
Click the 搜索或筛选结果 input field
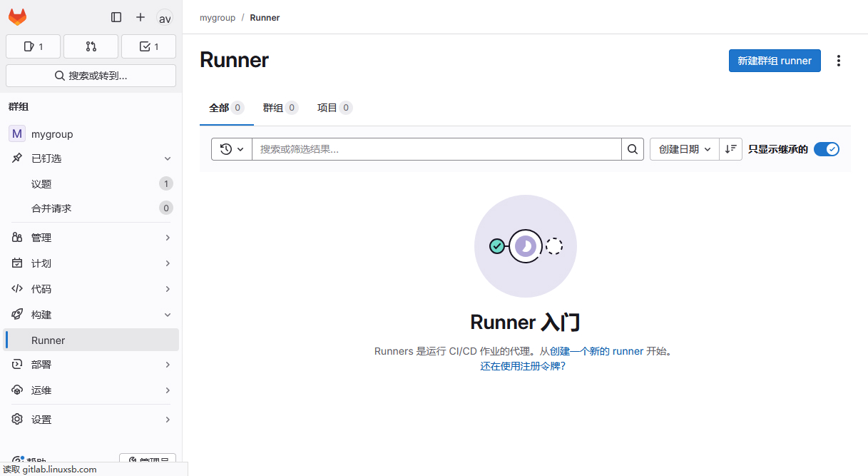436,149
